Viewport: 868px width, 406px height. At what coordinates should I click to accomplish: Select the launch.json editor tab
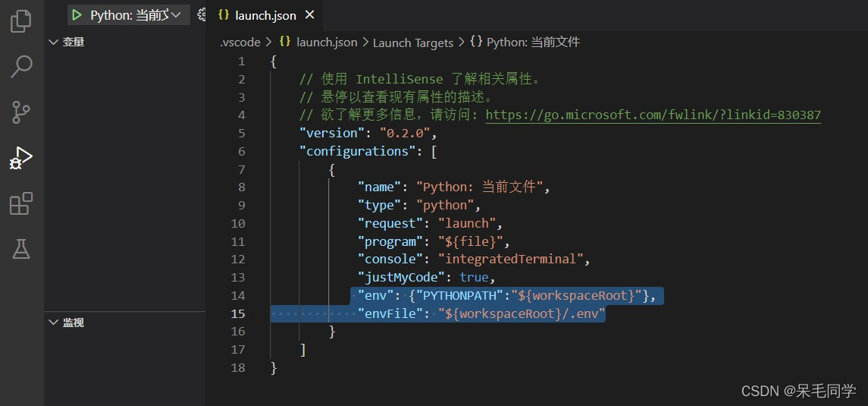tap(266, 15)
